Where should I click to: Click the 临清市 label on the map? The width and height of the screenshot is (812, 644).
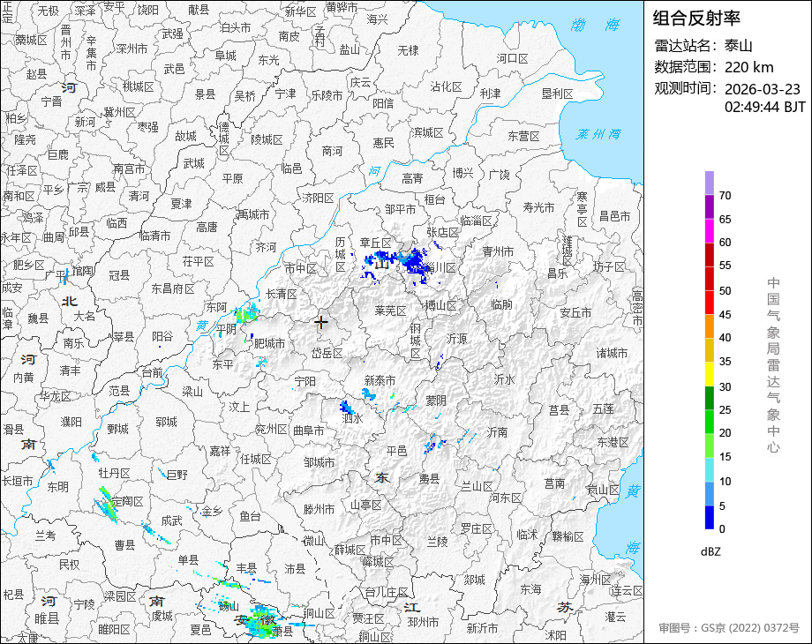(x=154, y=236)
